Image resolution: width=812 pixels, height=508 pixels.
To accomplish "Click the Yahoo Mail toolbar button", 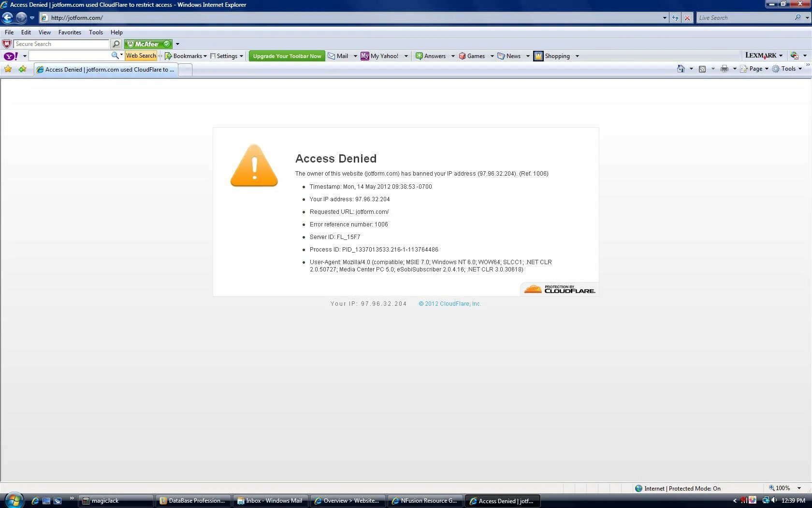I will [338, 56].
